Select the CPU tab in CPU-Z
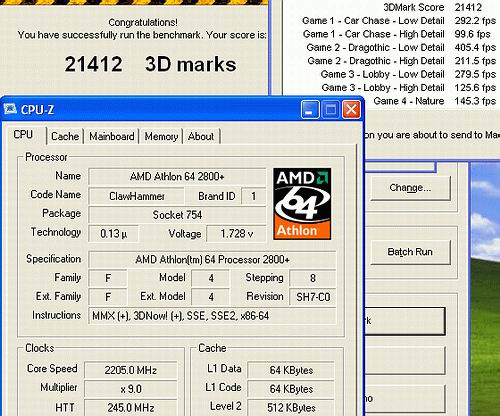Image resolution: width=500 pixels, height=416 pixels. (24, 135)
